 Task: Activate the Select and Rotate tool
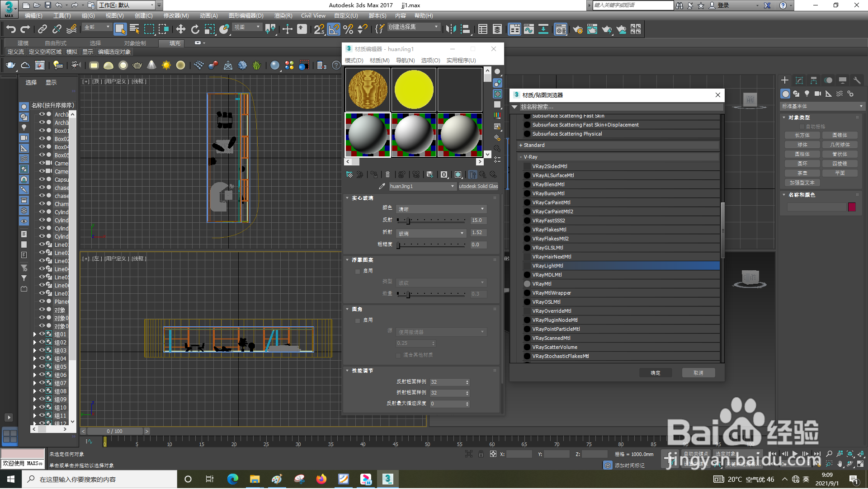195,29
